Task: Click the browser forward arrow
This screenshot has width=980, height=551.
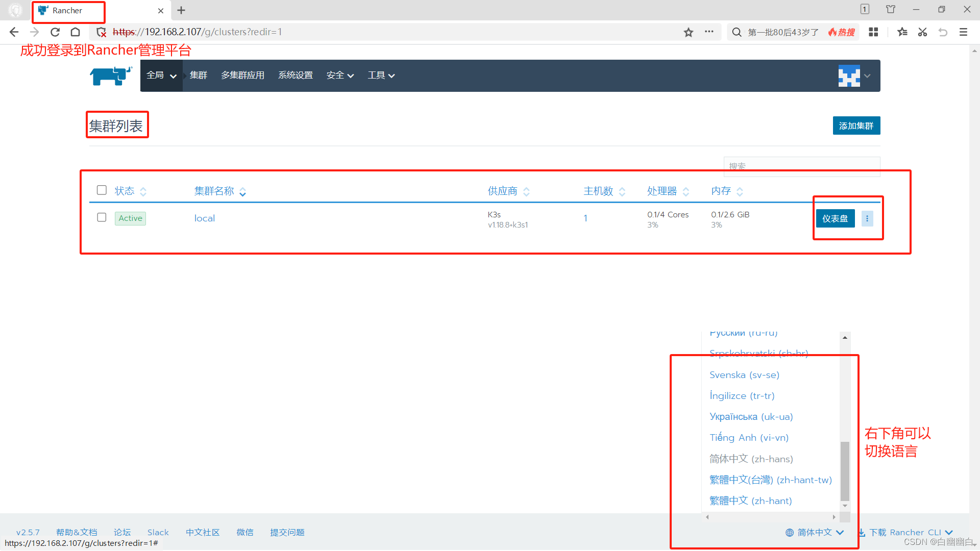Action: [34, 32]
